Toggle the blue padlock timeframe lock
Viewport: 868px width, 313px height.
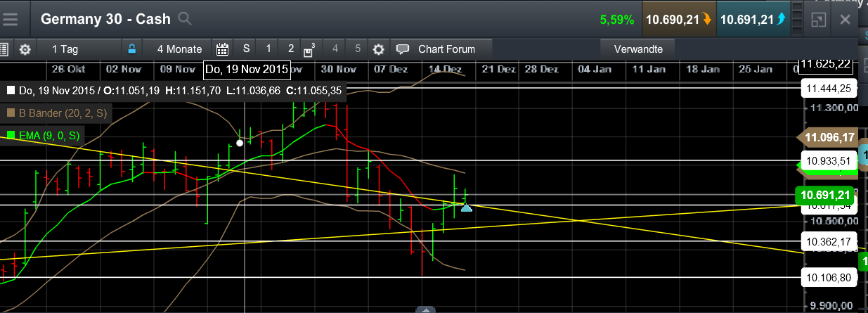(131, 49)
